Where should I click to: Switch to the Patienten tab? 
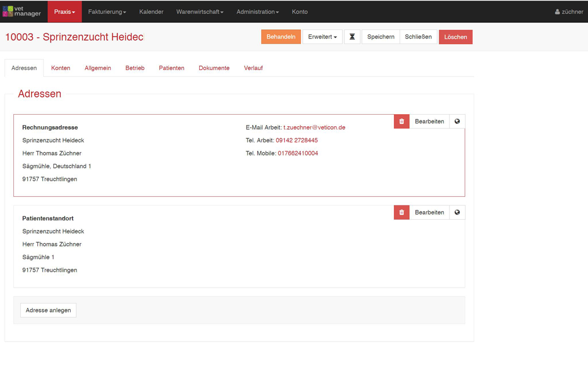point(171,68)
